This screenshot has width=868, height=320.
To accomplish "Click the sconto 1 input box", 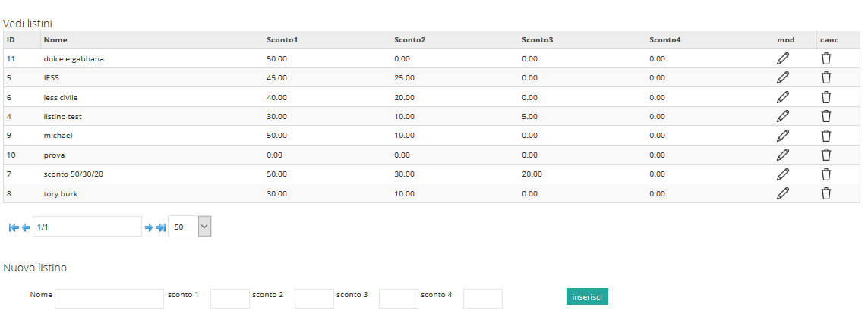I will [230, 299].
